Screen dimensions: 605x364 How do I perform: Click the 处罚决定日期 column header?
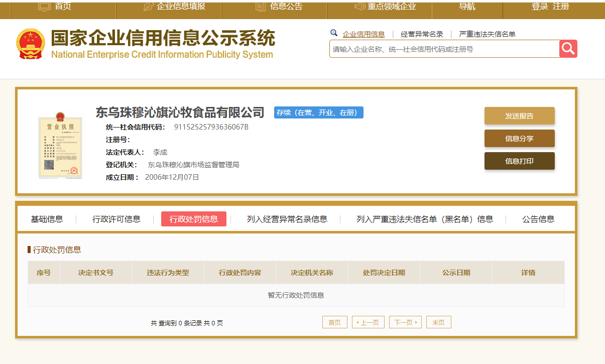(384, 273)
